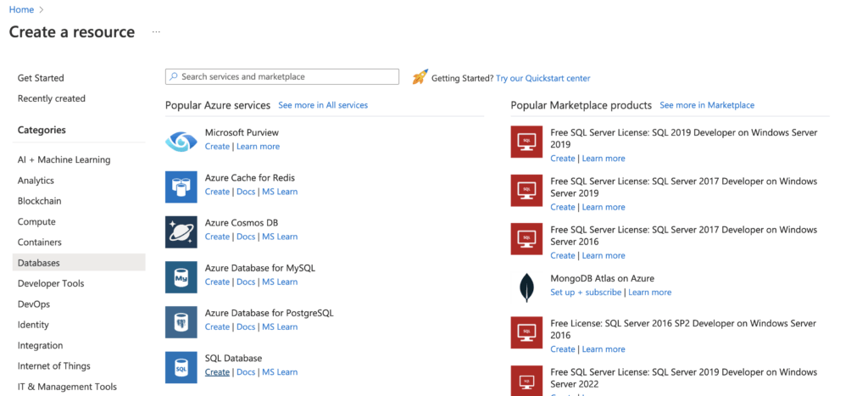Screen dimensions: 868x396
Task: Click Create under Azure Cache for Redis
Action: coord(217,192)
